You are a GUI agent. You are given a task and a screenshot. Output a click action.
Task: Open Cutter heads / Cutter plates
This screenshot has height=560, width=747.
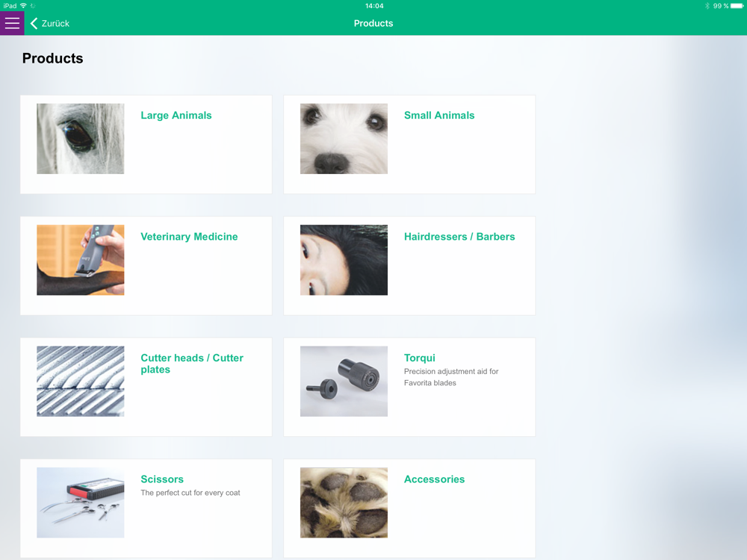[192, 364]
